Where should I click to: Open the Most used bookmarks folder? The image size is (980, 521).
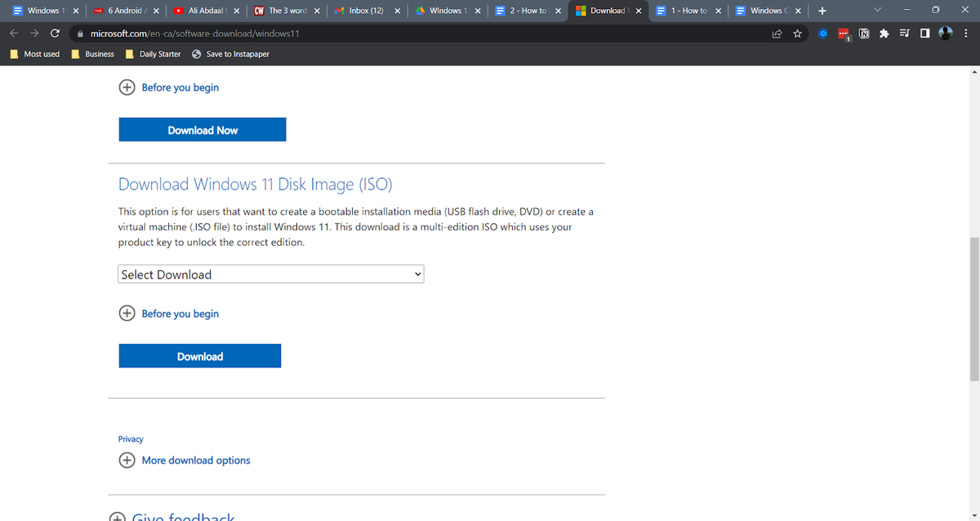34,54
